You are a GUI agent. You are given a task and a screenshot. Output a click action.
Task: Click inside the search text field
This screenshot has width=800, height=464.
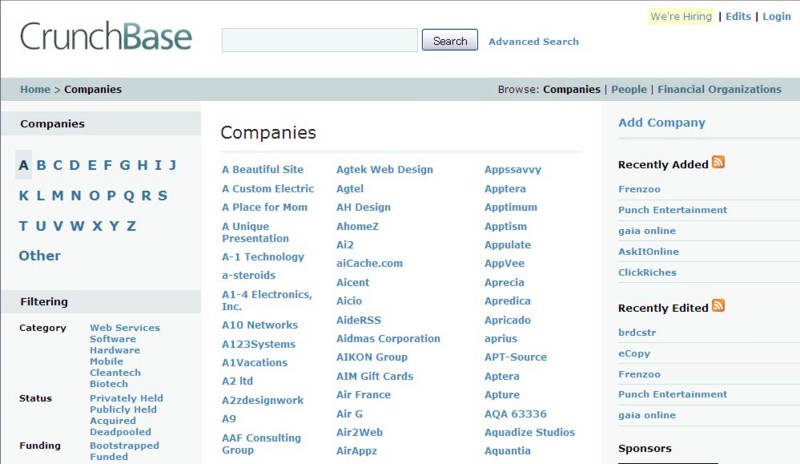click(x=319, y=40)
